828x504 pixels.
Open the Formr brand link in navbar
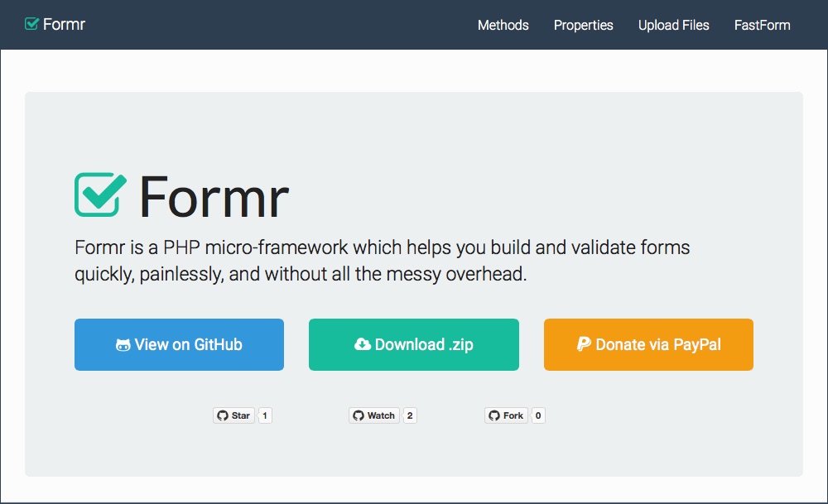[55, 24]
